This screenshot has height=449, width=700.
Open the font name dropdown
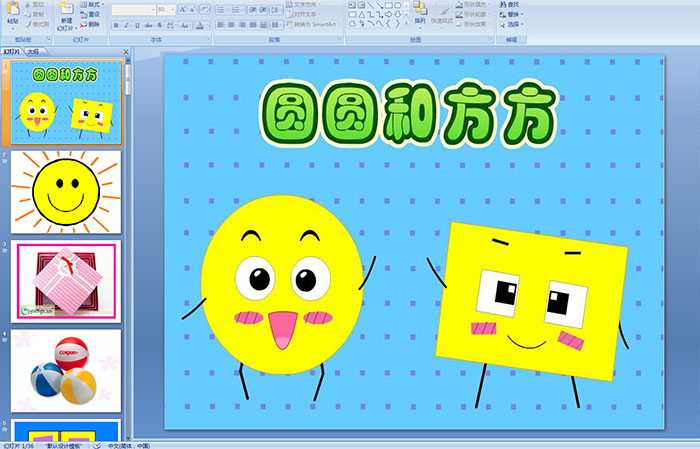coord(153,9)
